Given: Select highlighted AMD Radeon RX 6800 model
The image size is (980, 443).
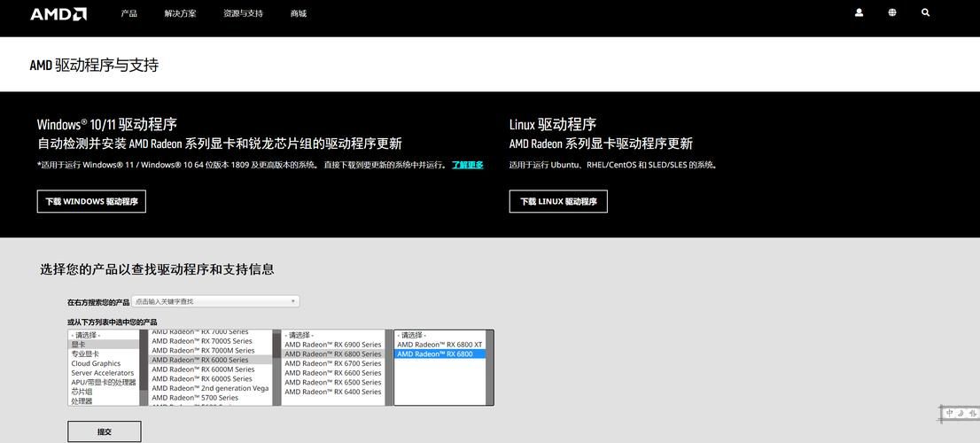Looking at the screenshot, I should (440, 354).
